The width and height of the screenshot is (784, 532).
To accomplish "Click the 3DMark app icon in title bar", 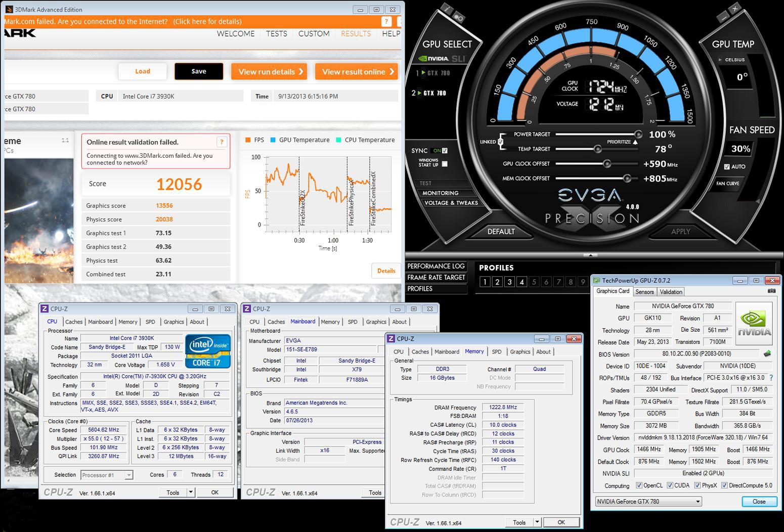I will point(9,9).
